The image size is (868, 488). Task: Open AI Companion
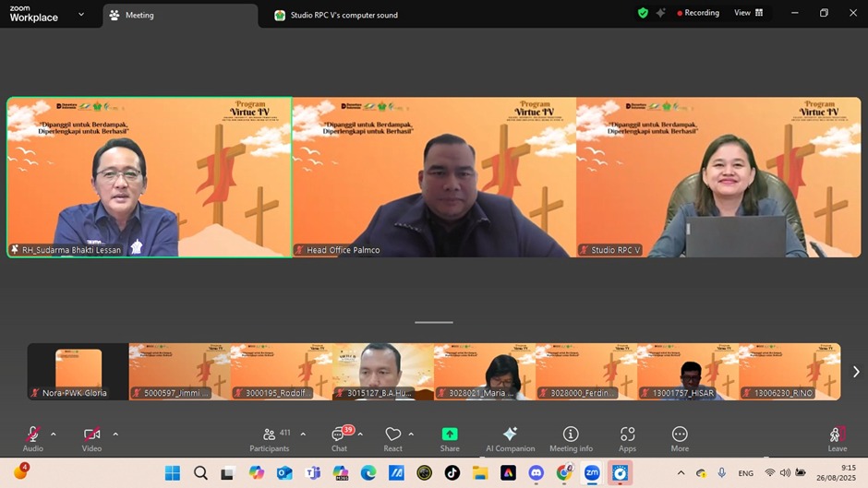tap(510, 437)
